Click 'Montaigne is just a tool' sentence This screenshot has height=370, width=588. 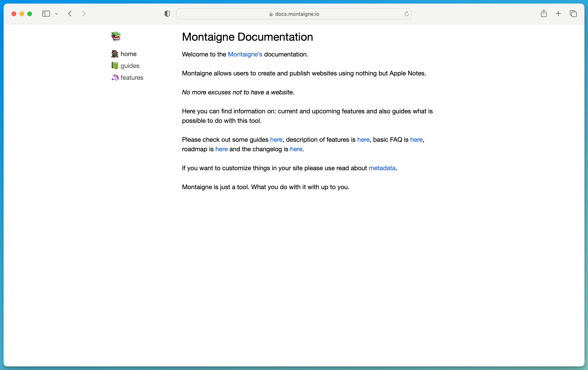coord(266,187)
